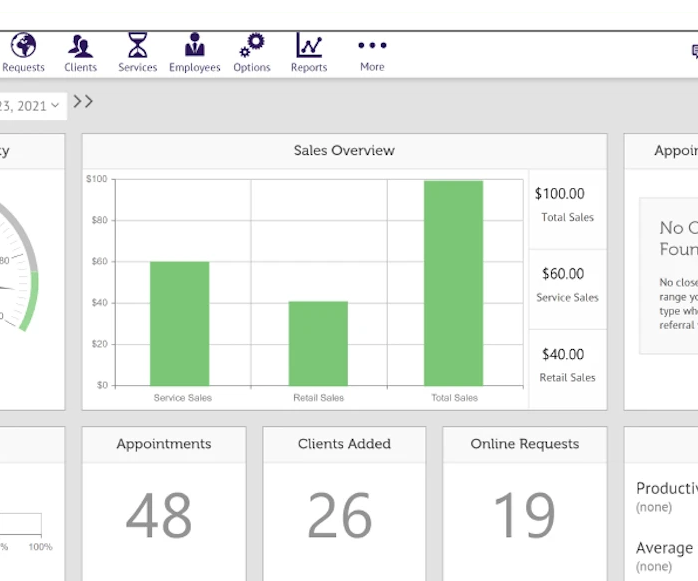Open the Online Requests count of 19
Image resolution: width=698 pixels, height=581 pixels.
click(x=525, y=516)
